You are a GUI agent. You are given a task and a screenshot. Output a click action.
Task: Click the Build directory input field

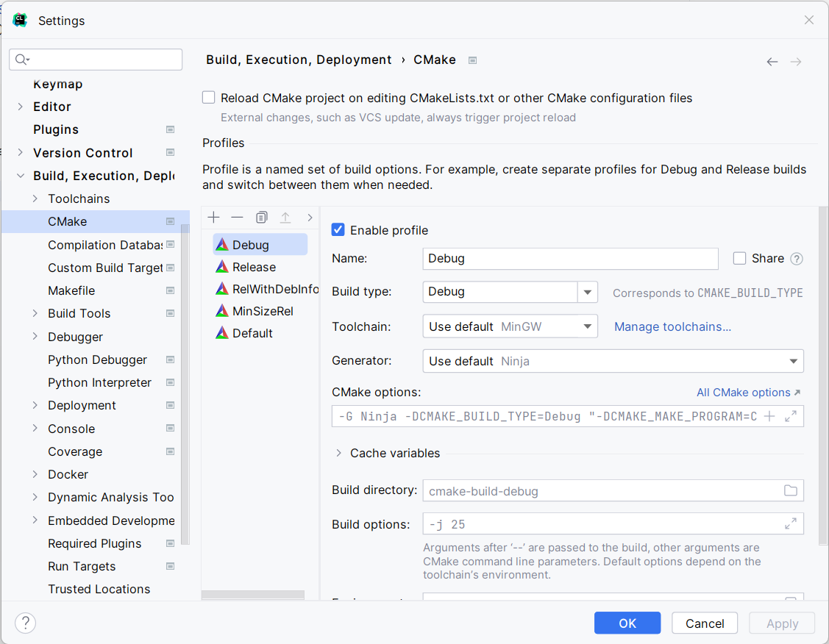click(613, 491)
